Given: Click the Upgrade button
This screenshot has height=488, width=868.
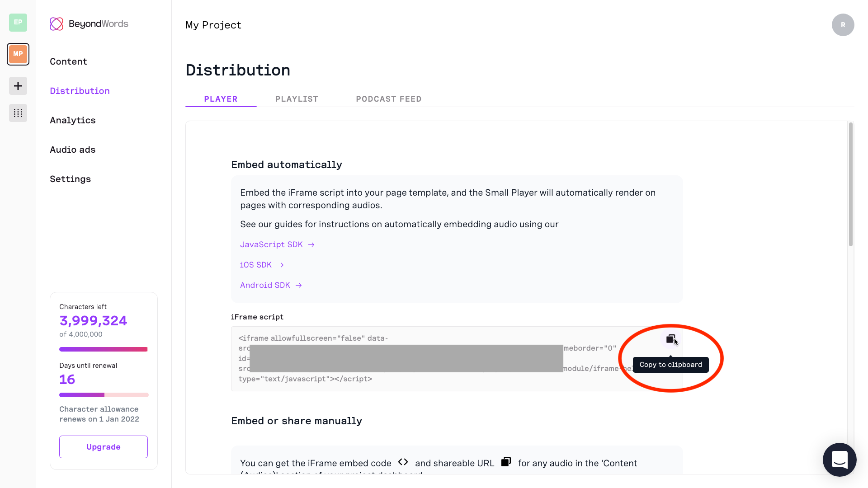Looking at the screenshot, I should [104, 447].
